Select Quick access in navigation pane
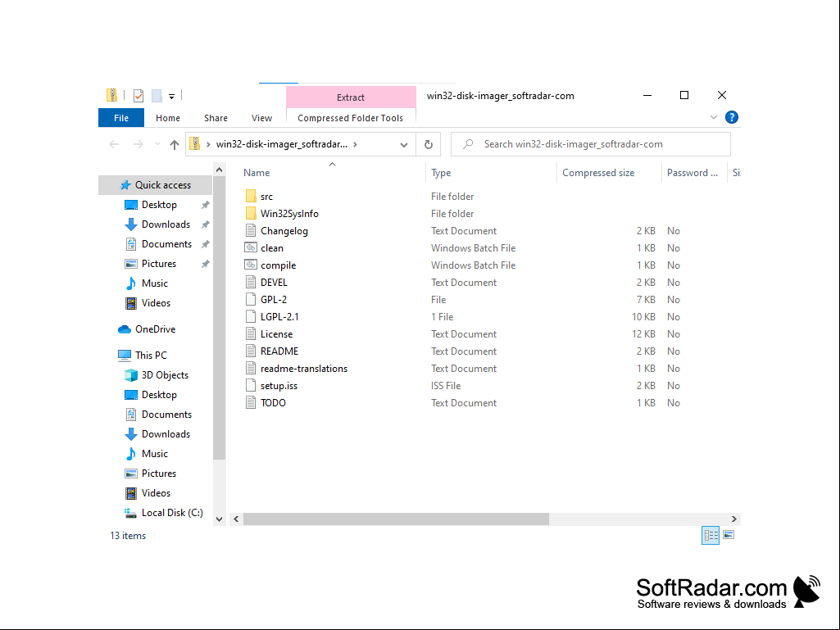840x630 pixels. (156, 185)
